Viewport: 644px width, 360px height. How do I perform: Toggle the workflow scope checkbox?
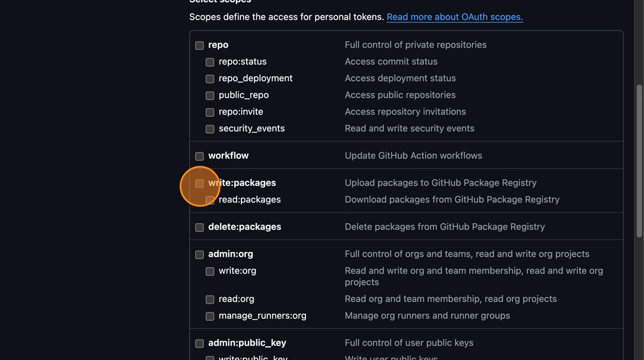coord(200,156)
